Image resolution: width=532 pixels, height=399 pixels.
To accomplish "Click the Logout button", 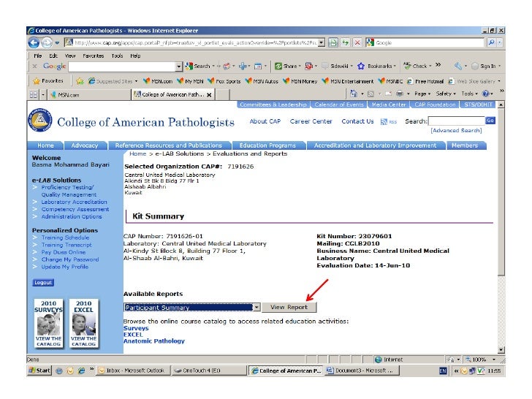I will click(43, 282).
